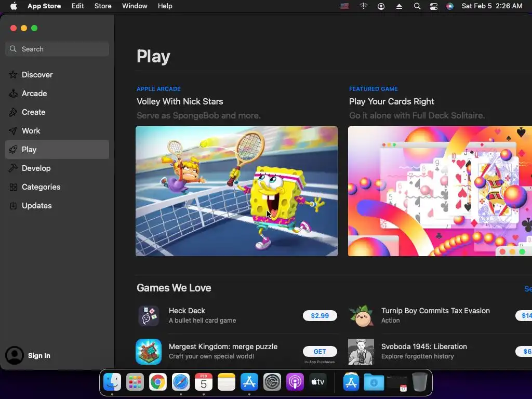
Task: Open the Arcade joystick icon in sidebar
Action: pos(13,94)
